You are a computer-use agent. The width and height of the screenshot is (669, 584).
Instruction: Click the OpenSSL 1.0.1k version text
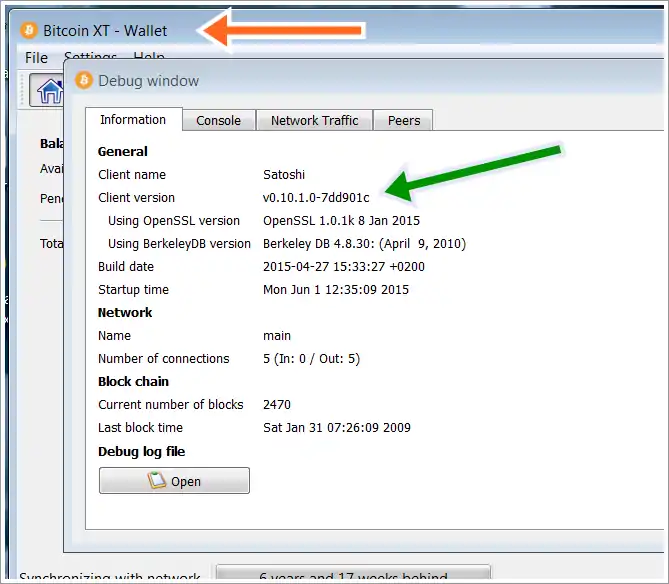(x=341, y=221)
